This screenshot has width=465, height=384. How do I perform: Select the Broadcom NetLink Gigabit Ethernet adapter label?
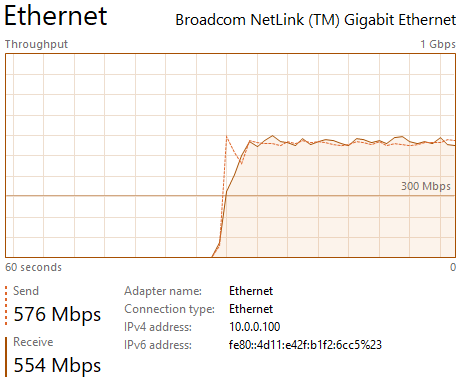tap(316, 20)
